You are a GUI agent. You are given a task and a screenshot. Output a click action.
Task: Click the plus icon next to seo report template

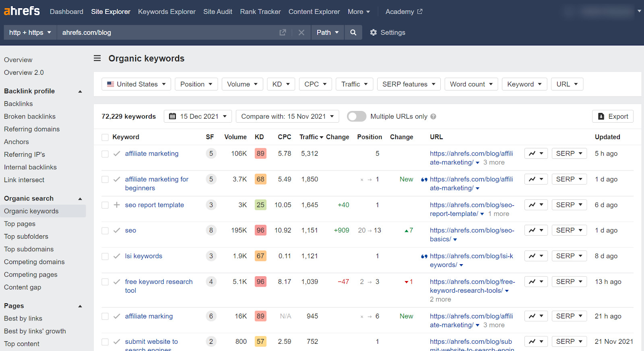[117, 205]
